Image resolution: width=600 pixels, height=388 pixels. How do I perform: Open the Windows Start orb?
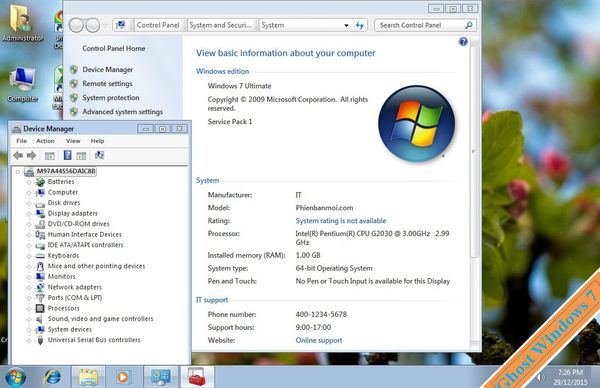15,377
